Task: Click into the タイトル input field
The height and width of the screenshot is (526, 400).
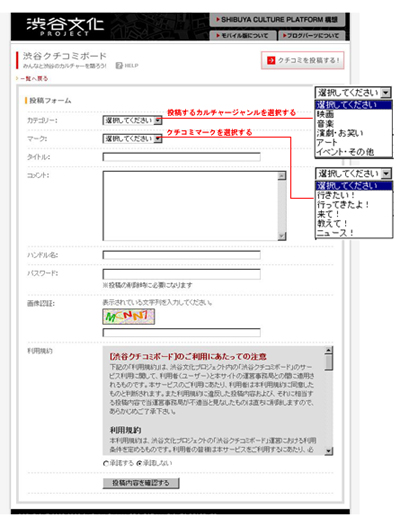Action: coord(182,157)
